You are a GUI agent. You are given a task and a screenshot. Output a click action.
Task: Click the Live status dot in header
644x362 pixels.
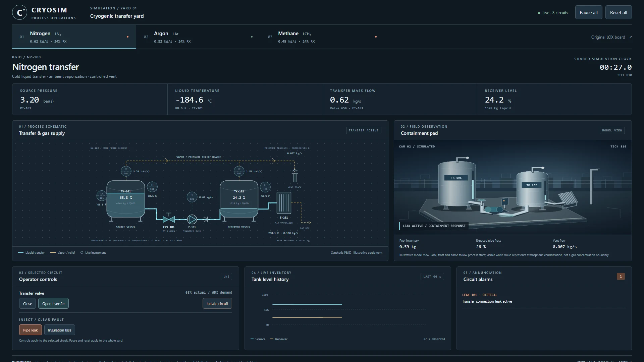coord(539,13)
